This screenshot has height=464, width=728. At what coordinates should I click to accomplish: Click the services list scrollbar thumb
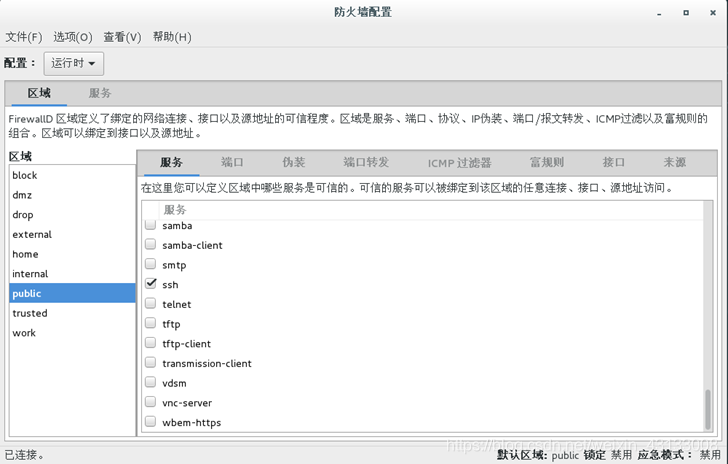708,409
